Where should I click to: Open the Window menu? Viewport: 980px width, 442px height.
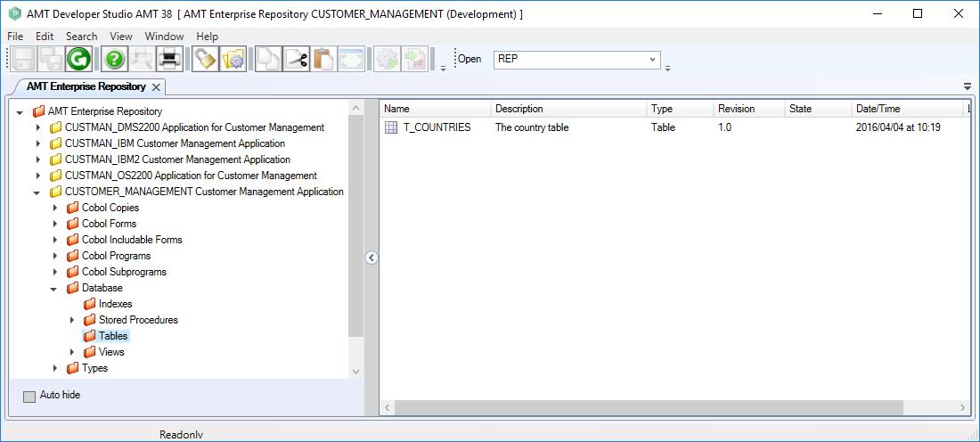[x=165, y=37]
